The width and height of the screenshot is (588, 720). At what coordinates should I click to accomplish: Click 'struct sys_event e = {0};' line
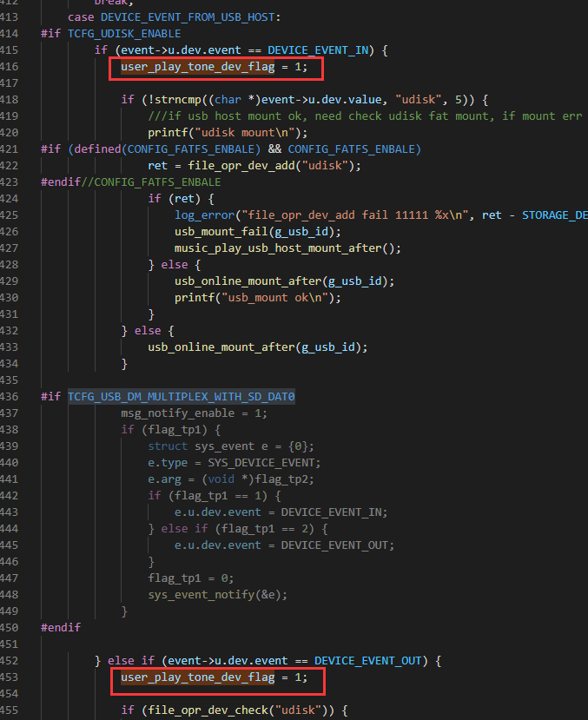click(x=231, y=446)
